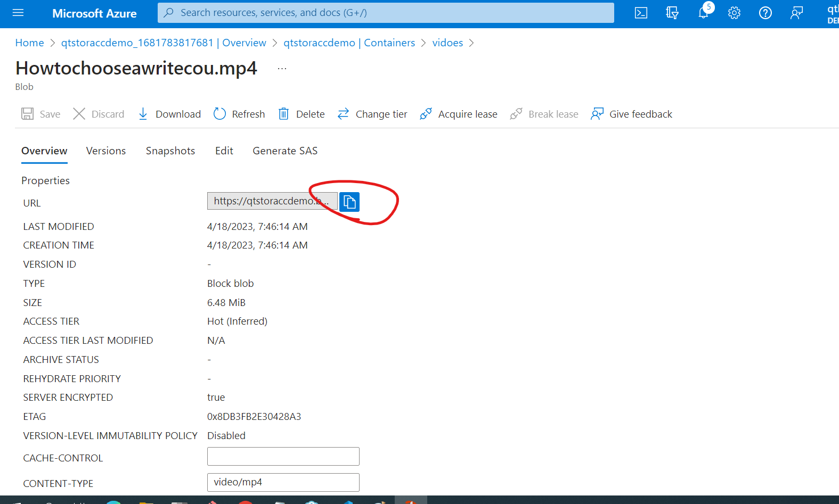Click the CACHE-CONTROL input field
The width and height of the screenshot is (839, 504).
(x=283, y=457)
